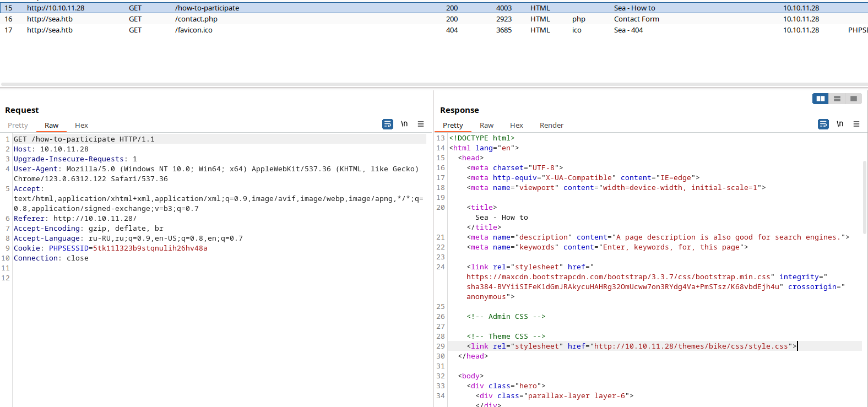The height and width of the screenshot is (407, 868).
Task: Click the Upgrade-Insecure-Requests header
Action: tap(75, 159)
